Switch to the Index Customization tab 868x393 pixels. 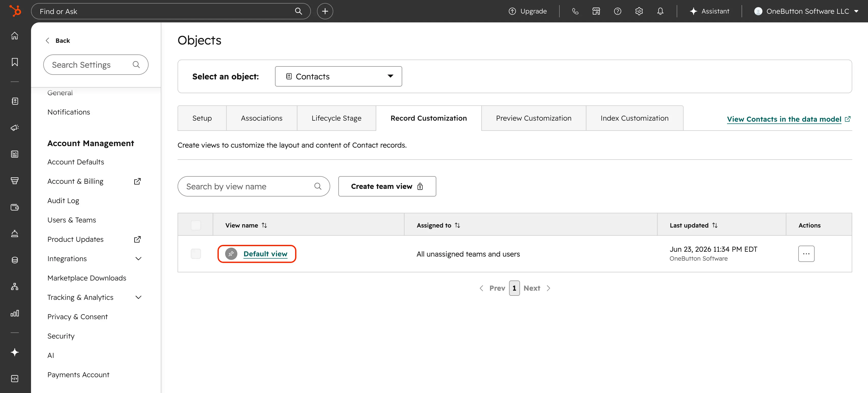coord(634,118)
